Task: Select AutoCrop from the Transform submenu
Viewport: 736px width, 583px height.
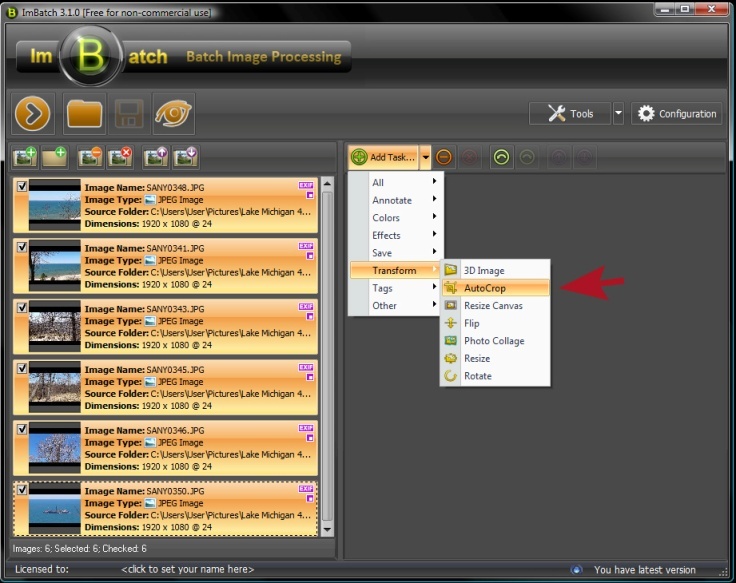Action: point(485,288)
